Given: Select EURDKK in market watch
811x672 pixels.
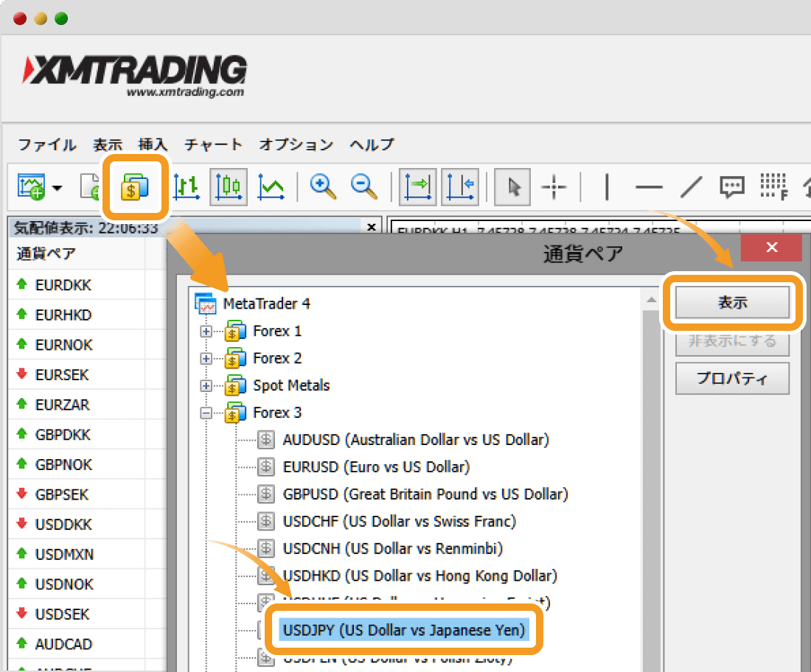Looking at the screenshot, I should click(x=63, y=285).
